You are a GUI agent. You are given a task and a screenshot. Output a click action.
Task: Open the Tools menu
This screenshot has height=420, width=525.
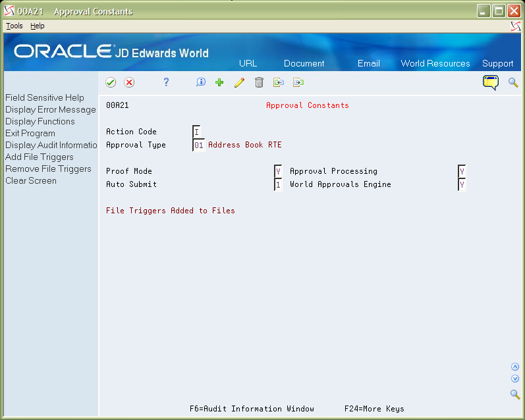(14, 26)
